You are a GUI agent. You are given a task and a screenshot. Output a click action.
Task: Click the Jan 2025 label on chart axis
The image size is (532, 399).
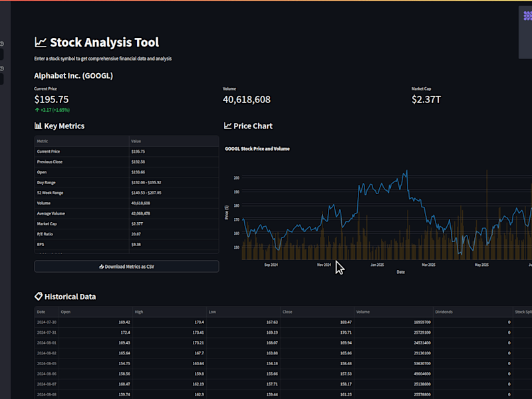pos(377,265)
